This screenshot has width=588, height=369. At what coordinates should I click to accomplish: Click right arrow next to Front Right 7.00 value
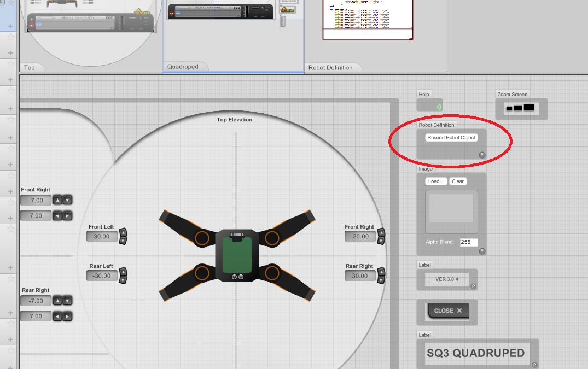pos(67,216)
